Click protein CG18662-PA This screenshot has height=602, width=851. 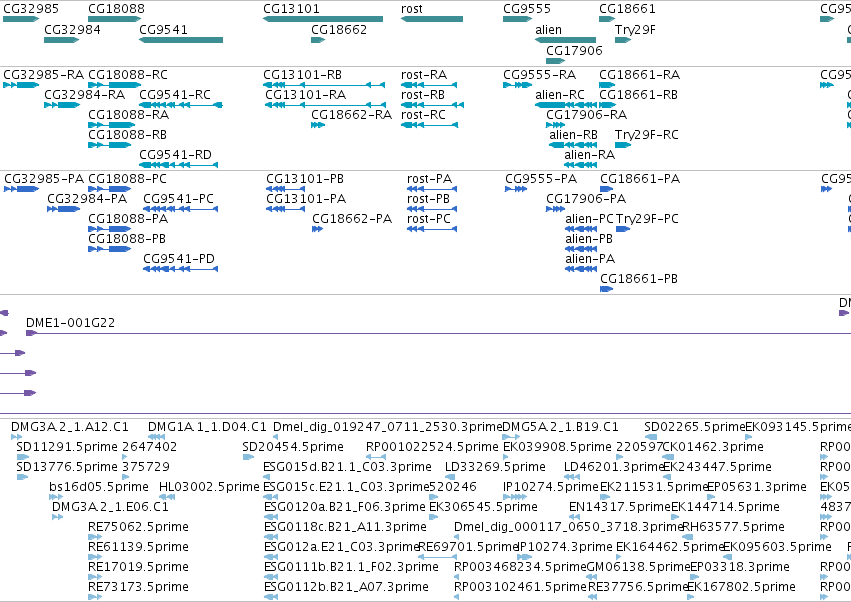pyautogui.click(x=352, y=219)
